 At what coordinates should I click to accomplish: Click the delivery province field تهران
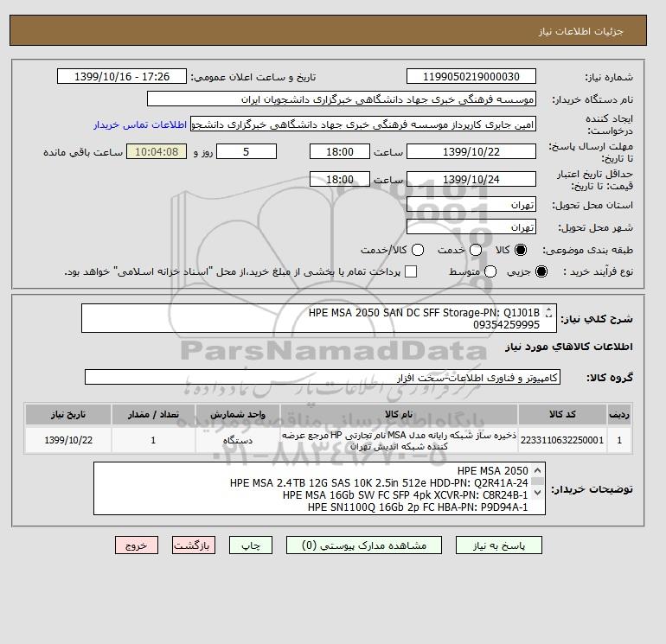(x=471, y=205)
